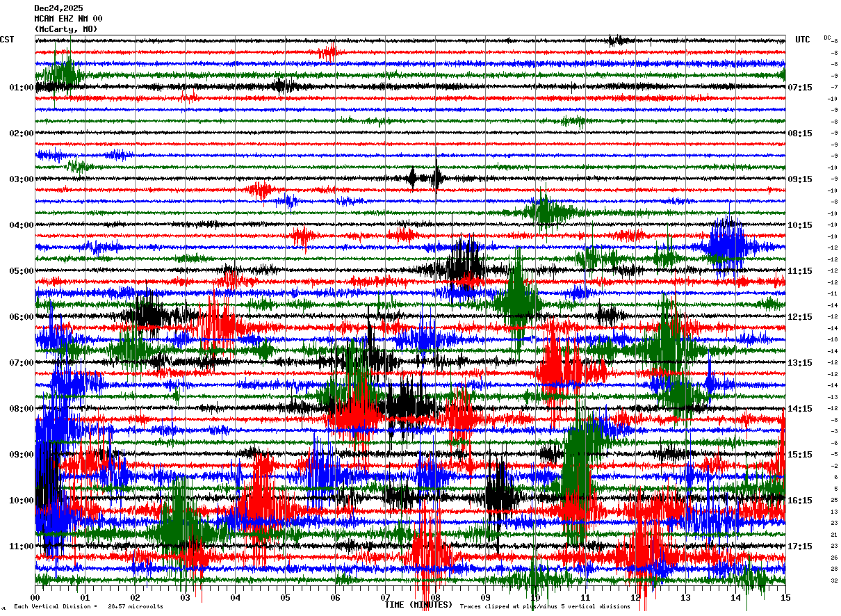Select the 09:00 CST time label
The width and height of the screenshot is (841, 616).
click(22, 455)
